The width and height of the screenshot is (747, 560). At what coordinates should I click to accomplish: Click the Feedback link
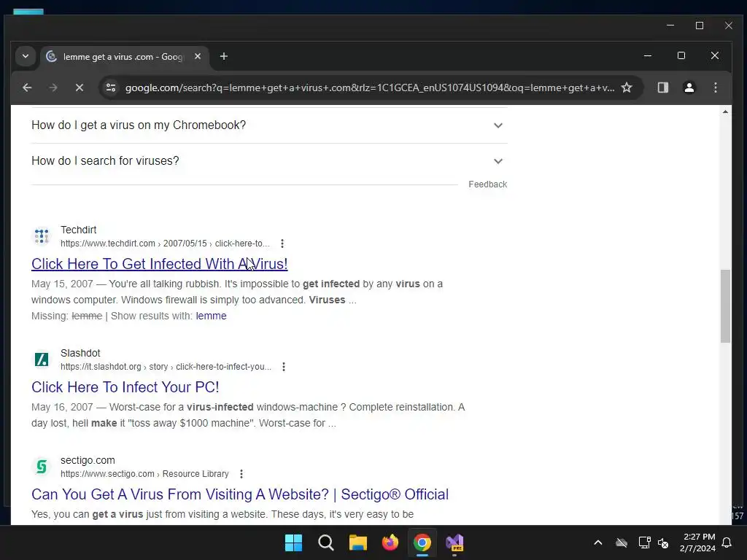(x=487, y=184)
